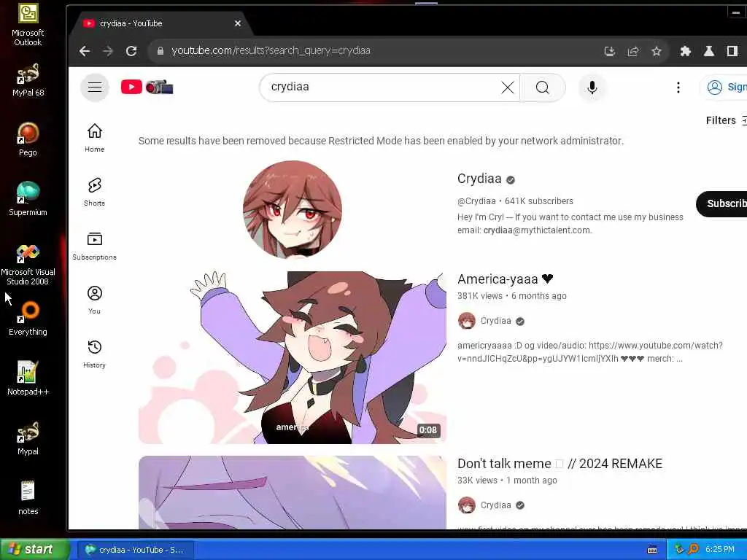Viewport: 747px width, 560px height.
Task: Close the crydiaa - YouTube tab
Action: click(x=238, y=23)
